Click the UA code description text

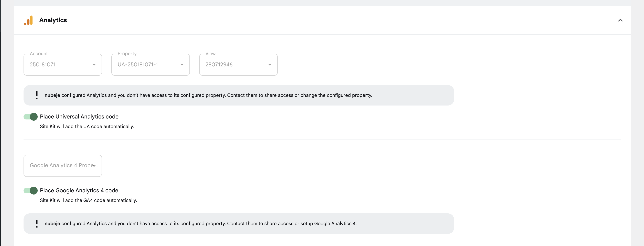86,127
